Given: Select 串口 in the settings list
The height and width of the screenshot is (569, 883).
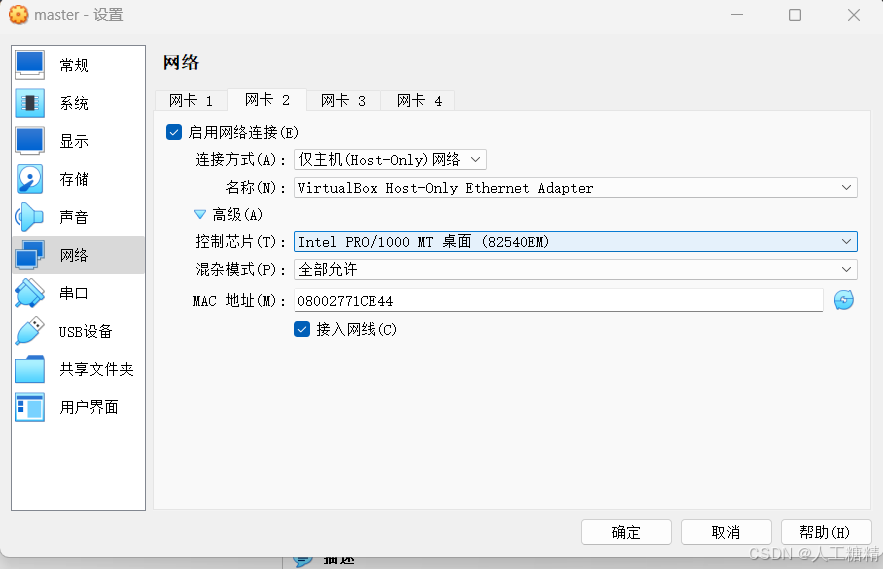Looking at the screenshot, I should 78,293.
